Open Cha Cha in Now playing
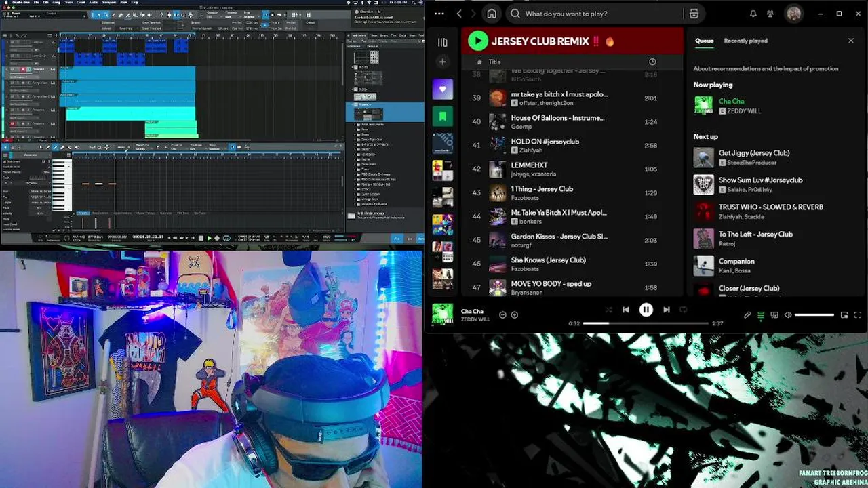The image size is (868, 488). pyautogui.click(x=731, y=101)
